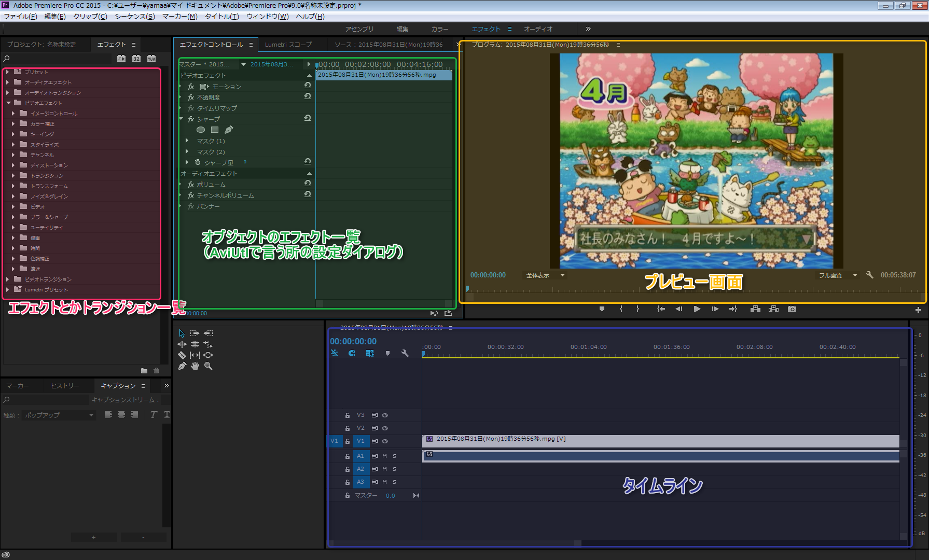Viewport: 929px width, 560px height.
Task: Toggle V1 track output eye
Action: coord(385,441)
